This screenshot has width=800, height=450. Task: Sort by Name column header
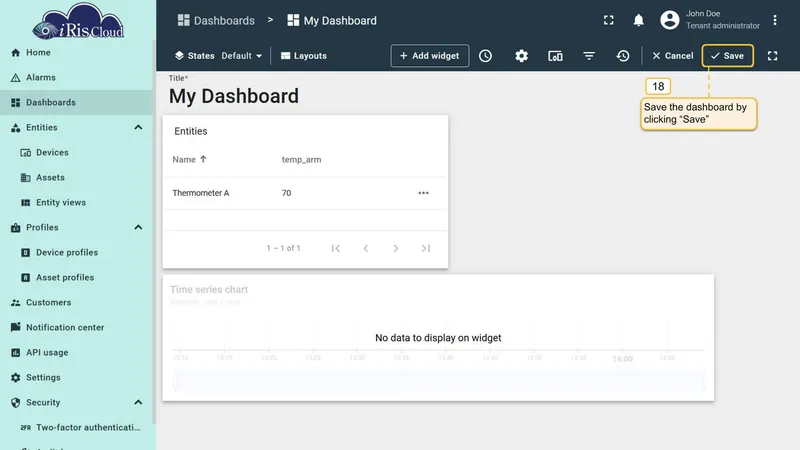[189, 160]
